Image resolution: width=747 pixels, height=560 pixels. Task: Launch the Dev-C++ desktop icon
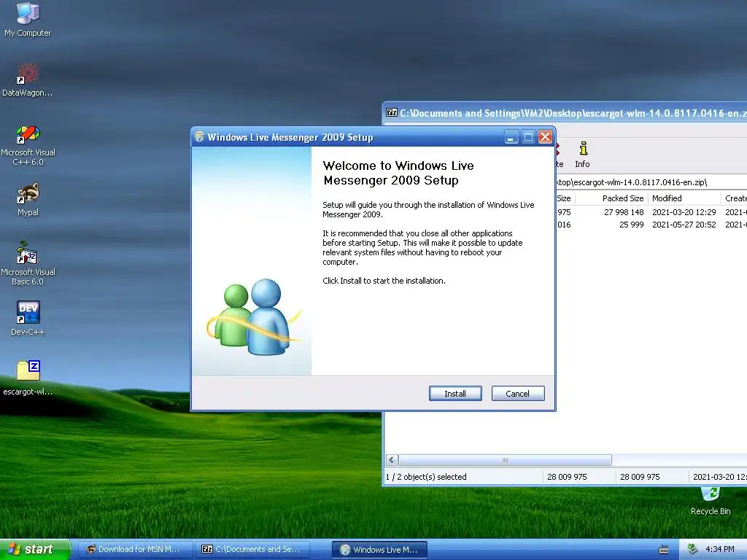click(x=28, y=319)
